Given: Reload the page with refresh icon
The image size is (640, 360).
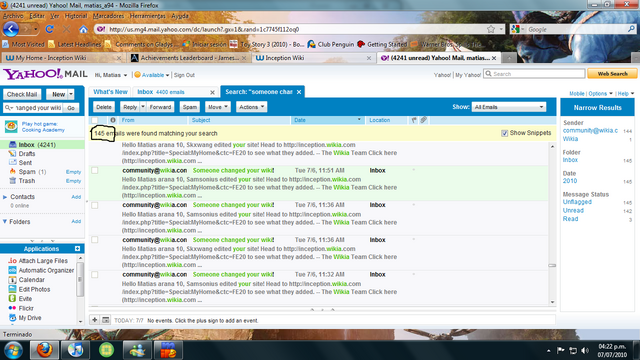Looking at the screenshot, I should click(x=49, y=29).
